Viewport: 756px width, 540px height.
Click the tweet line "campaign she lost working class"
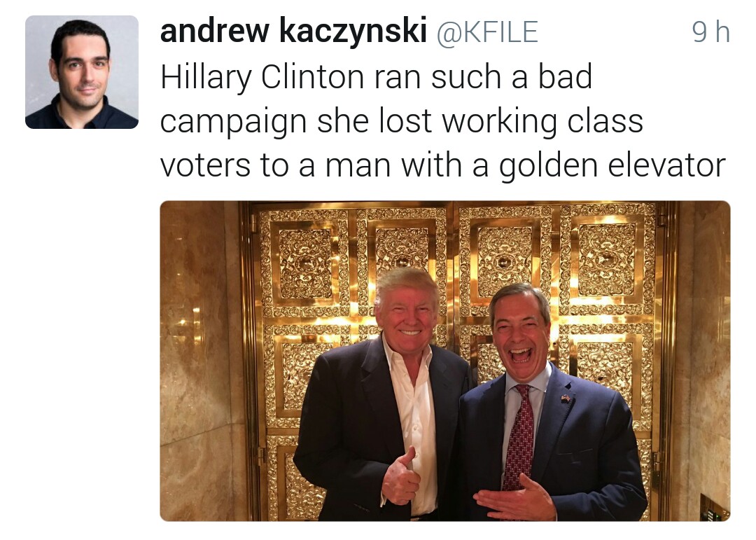tap(401, 122)
